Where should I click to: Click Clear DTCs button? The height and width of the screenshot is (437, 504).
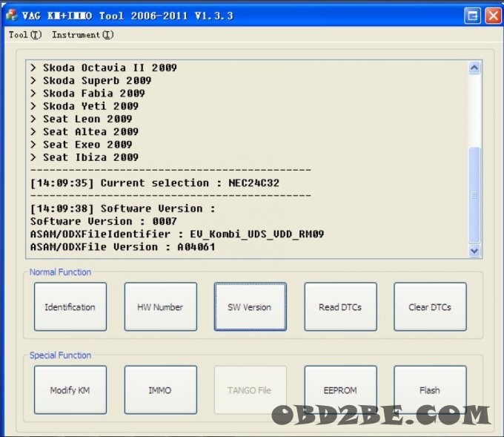click(430, 306)
